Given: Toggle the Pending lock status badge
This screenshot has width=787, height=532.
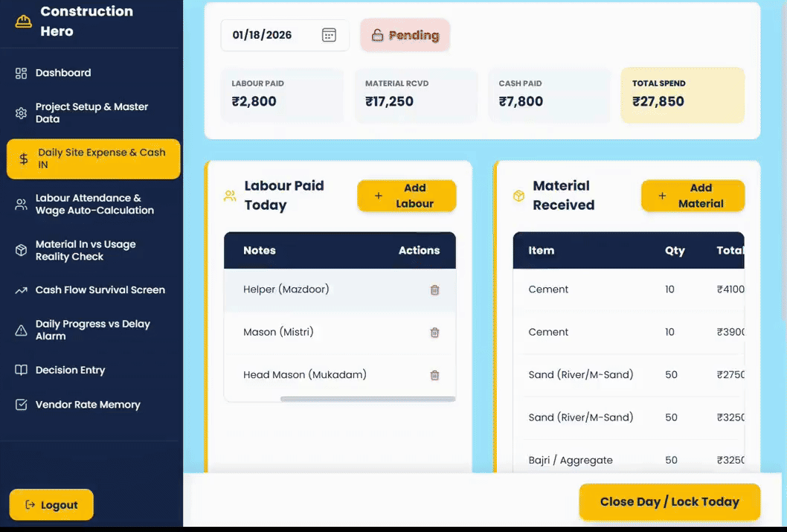Looking at the screenshot, I should click(405, 35).
